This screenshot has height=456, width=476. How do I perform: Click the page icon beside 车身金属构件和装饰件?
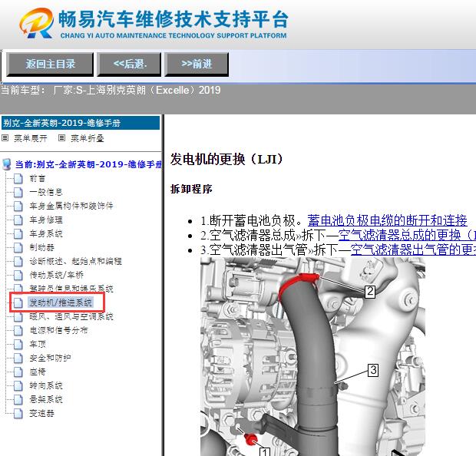coord(18,207)
